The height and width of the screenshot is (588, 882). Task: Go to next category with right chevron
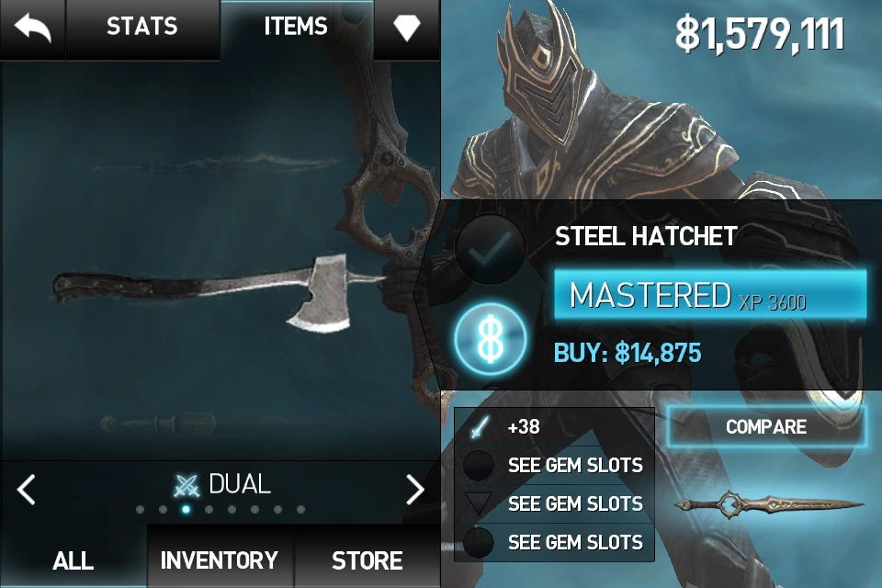[415, 489]
